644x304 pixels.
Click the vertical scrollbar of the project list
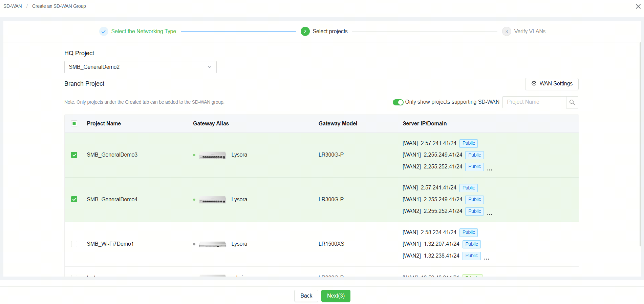[640, 144]
